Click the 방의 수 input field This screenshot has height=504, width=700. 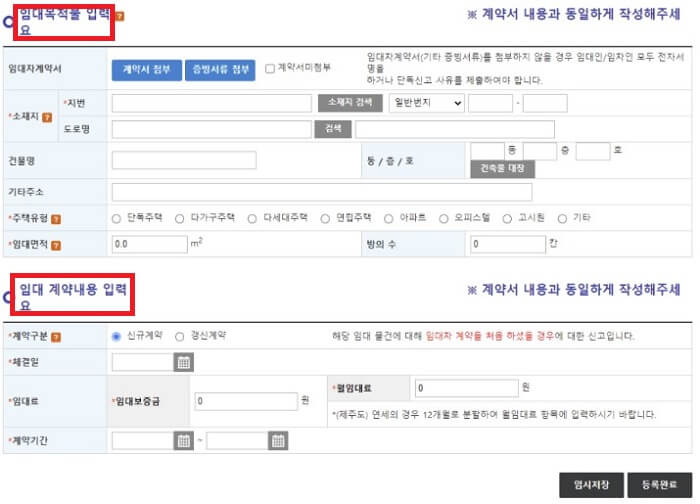(508, 244)
